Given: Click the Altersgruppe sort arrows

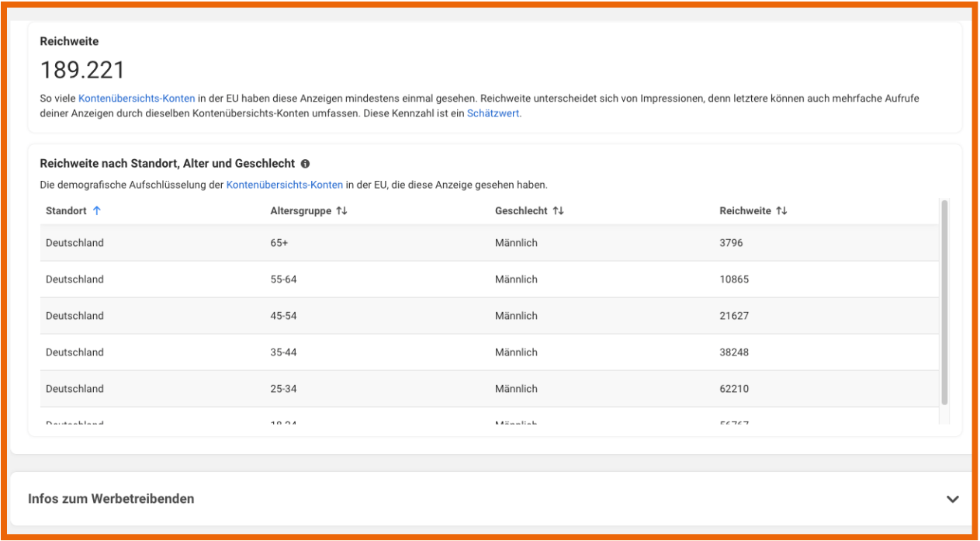Looking at the screenshot, I should (x=341, y=211).
